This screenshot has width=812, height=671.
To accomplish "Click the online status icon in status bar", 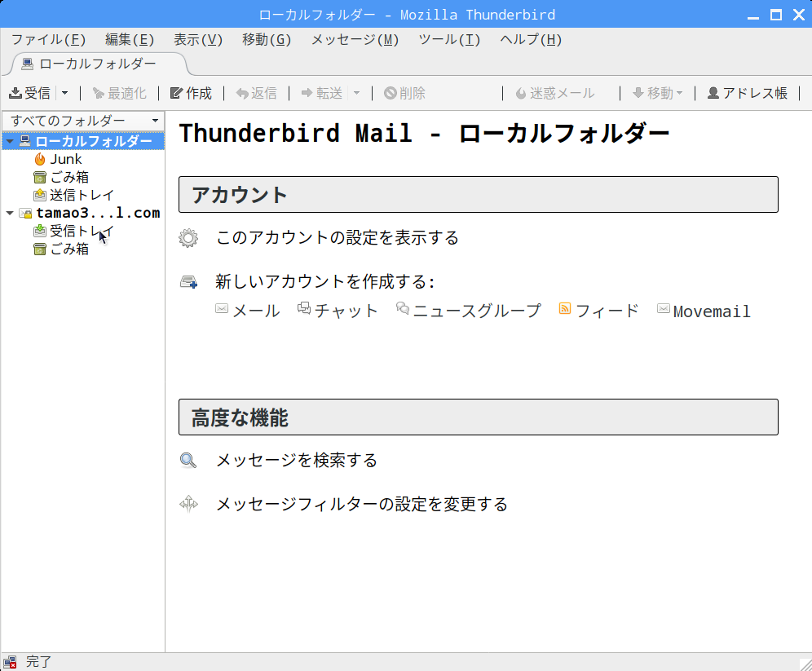I will 10,662.
